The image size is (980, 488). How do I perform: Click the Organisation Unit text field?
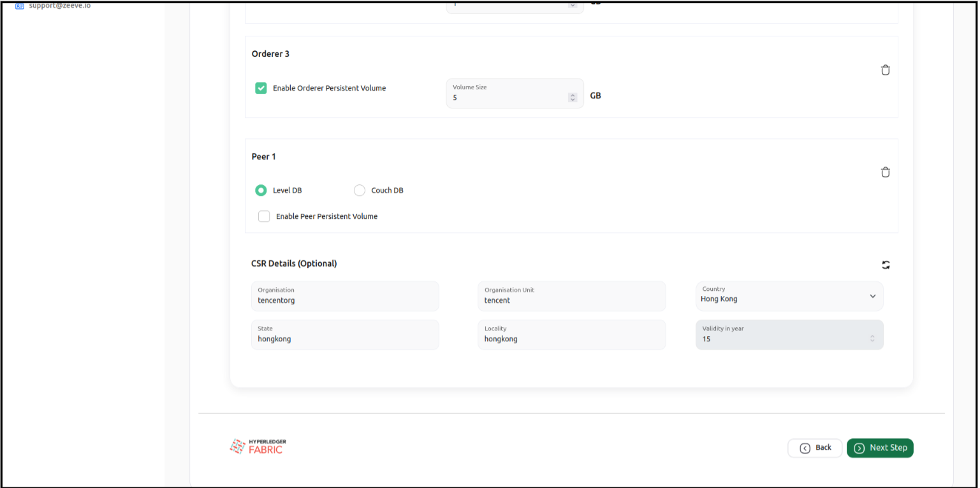[x=571, y=300]
